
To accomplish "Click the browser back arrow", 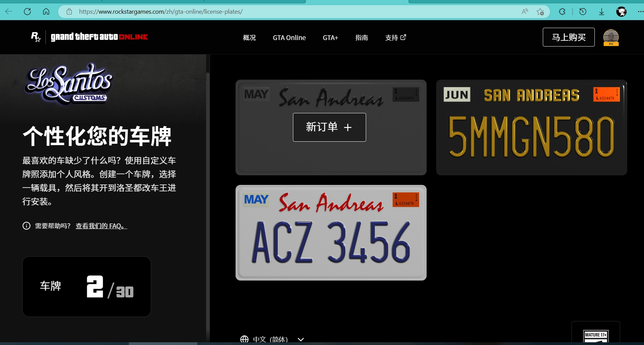I will coord(9,12).
